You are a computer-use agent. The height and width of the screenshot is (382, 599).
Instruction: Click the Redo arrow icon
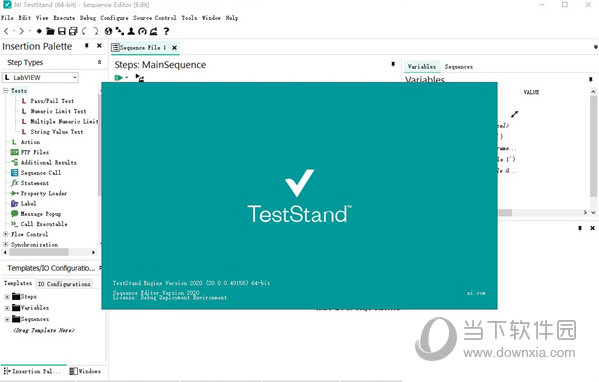(96, 31)
